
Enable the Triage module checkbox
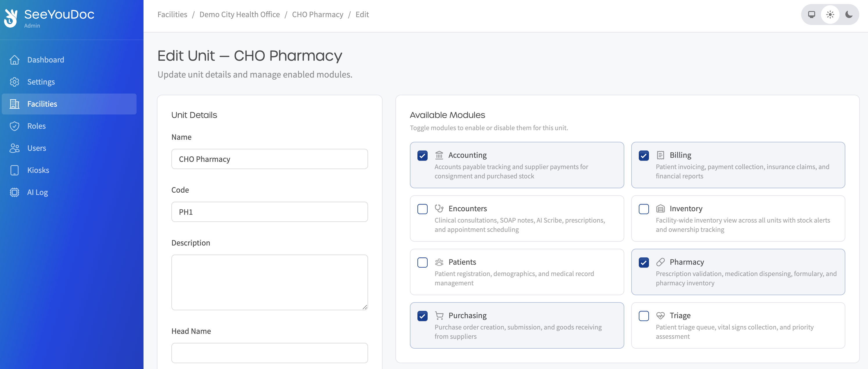pyautogui.click(x=643, y=316)
